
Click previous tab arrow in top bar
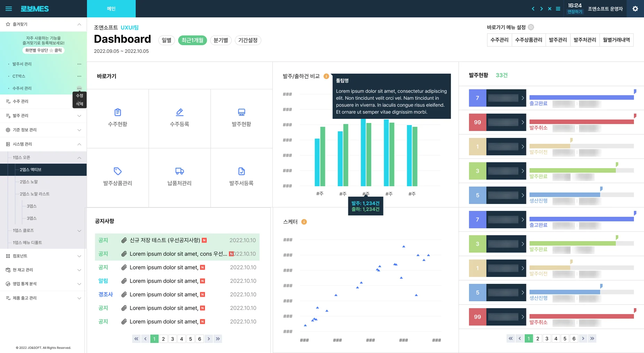coord(533,9)
